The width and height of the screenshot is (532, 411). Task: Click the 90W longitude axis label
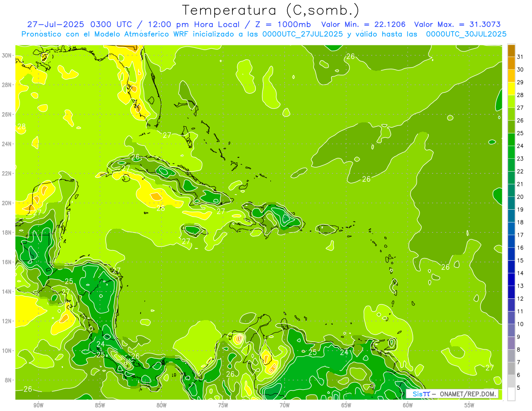click(38, 405)
